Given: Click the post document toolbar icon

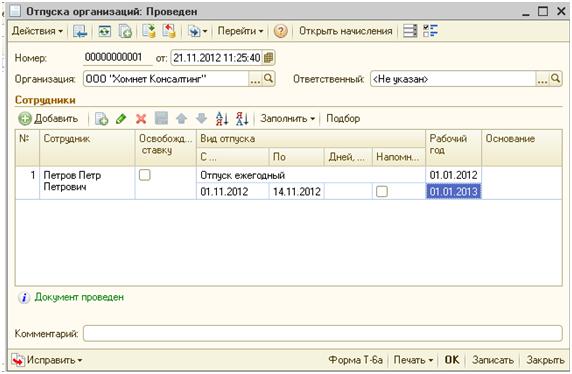Looking at the screenshot, I should click(x=148, y=31).
